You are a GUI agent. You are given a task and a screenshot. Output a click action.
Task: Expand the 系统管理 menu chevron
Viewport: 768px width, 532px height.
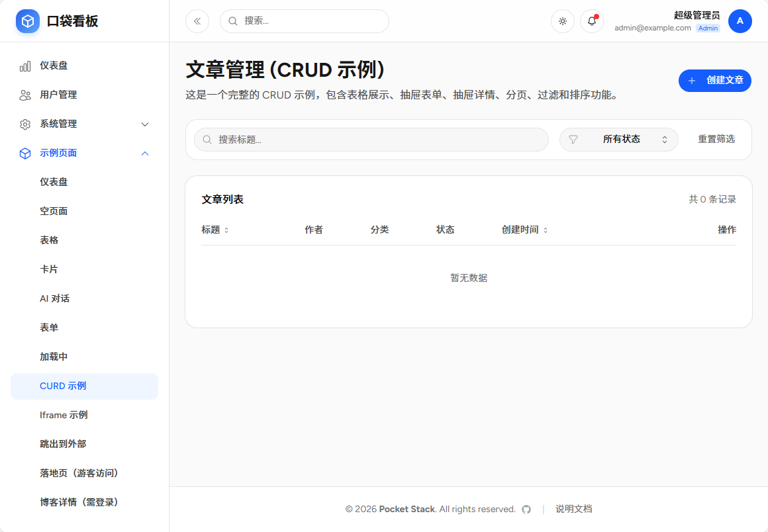point(144,124)
